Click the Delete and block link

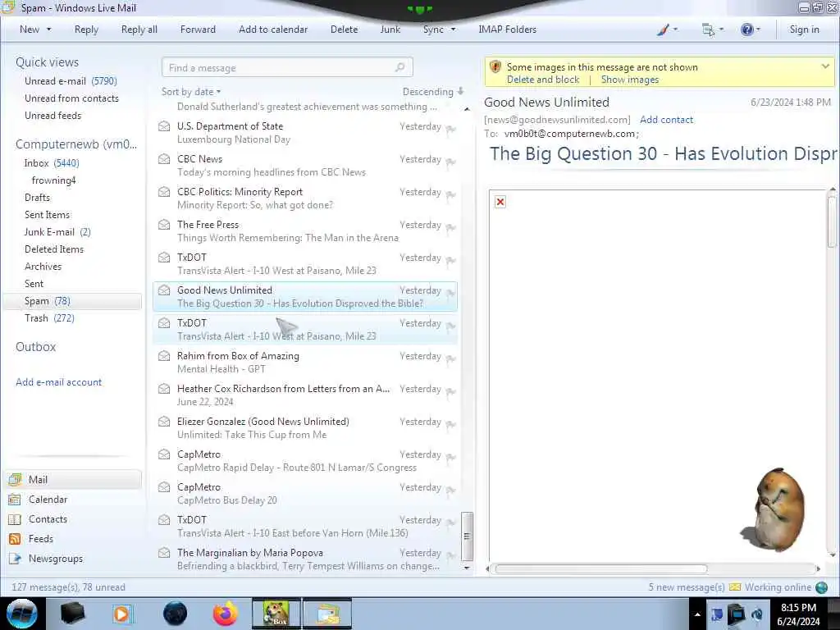(543, 80)
